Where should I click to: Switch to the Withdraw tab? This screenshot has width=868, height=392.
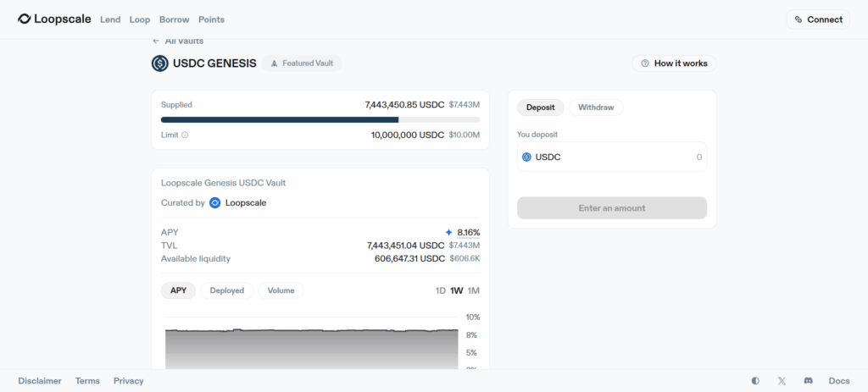[x=596, y=108]
